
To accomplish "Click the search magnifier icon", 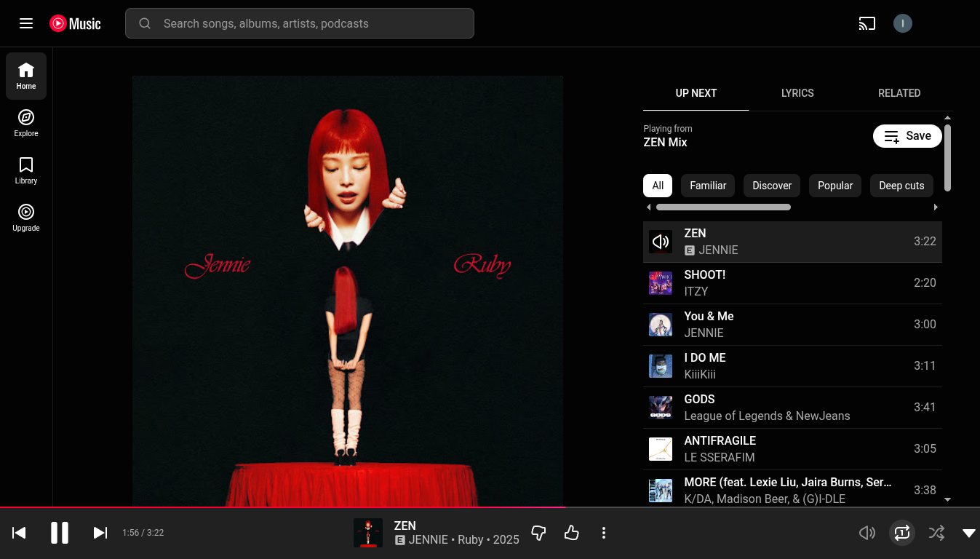I will point(145,23).
